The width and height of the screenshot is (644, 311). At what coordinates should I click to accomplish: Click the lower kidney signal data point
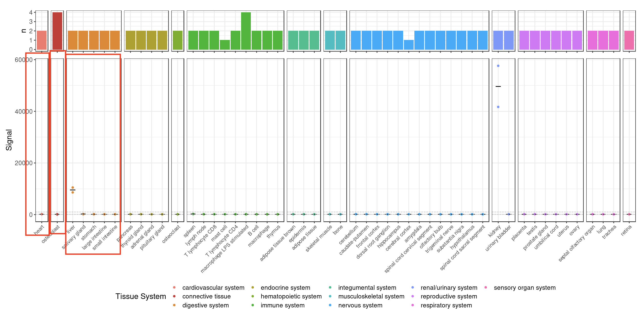coord(498,107)
